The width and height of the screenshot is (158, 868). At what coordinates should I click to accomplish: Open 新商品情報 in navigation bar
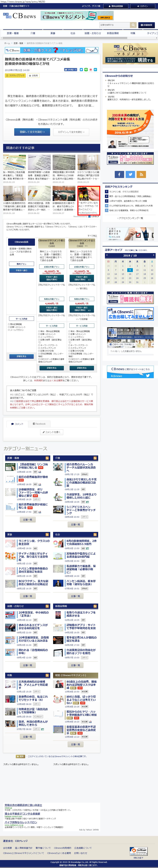[113, 33]
